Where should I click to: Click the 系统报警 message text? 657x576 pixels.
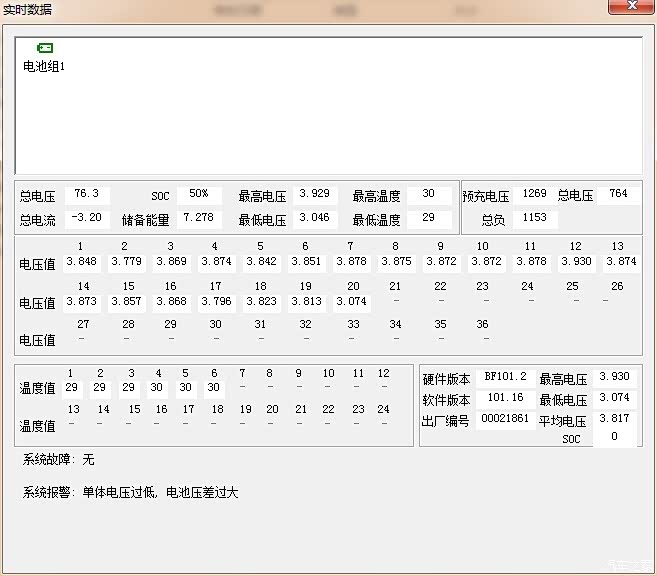130,492
